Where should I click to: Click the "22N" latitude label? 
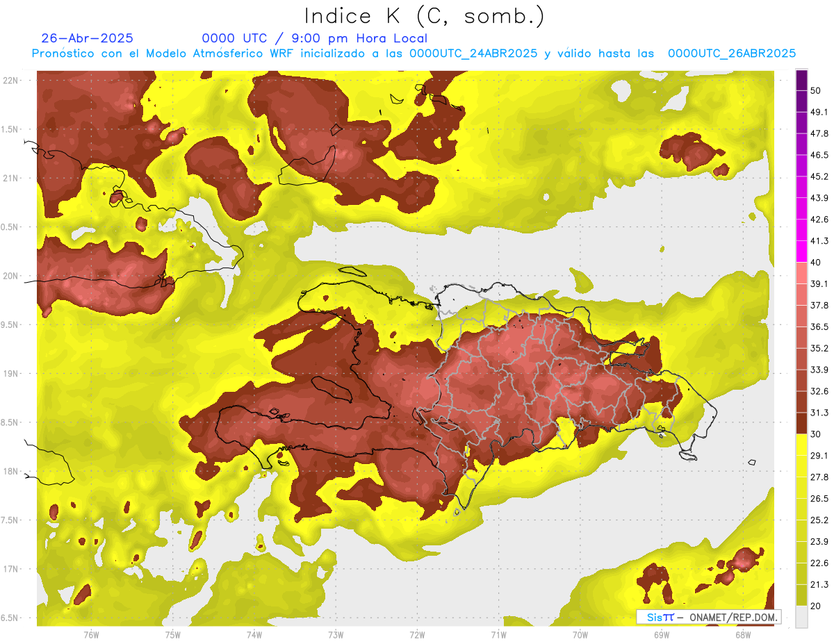coord(12,81)
